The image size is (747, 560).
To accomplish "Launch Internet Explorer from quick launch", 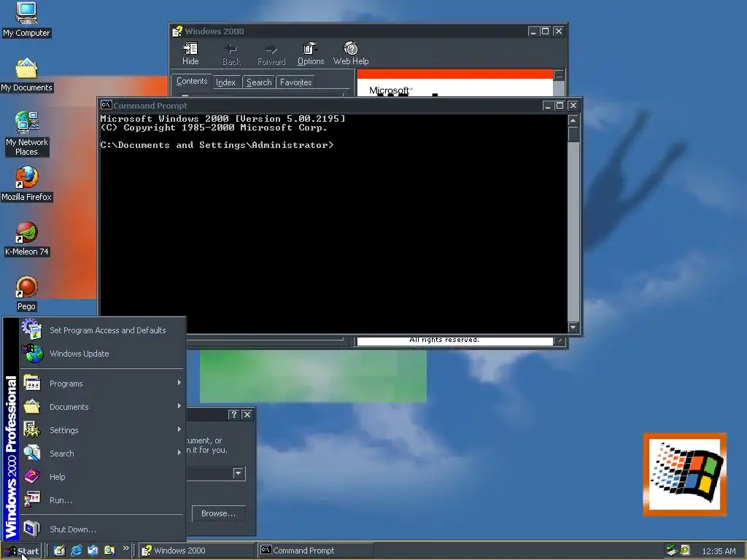I will pyautogui.click(x=76, y=551).
